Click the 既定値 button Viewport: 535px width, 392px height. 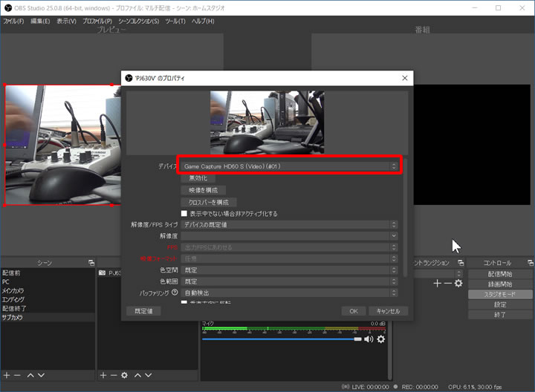pos(143,311)
